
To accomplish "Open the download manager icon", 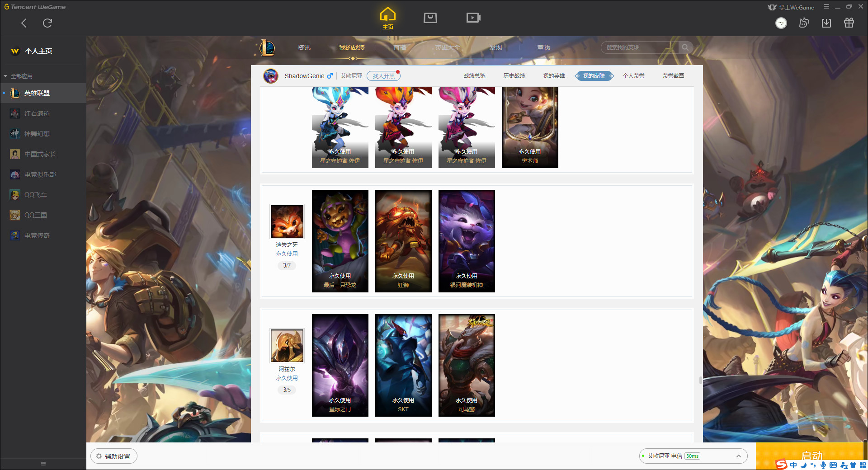I will tap(826, 23).
